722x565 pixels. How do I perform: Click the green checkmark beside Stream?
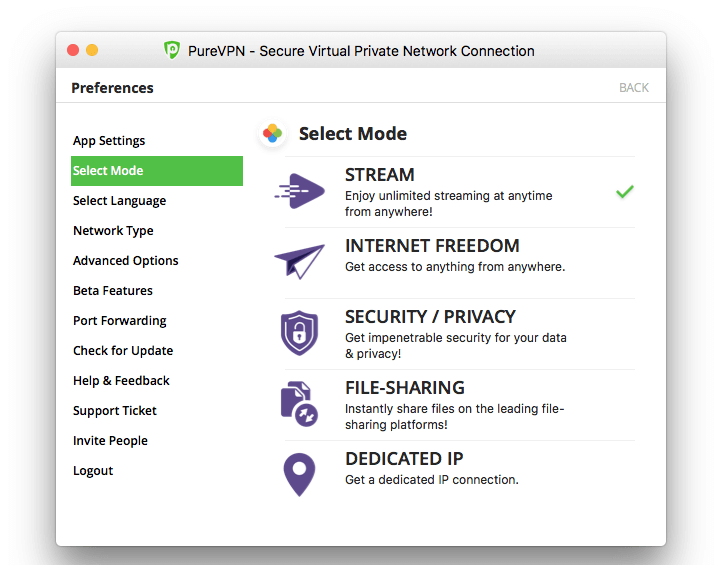[625, 191]
